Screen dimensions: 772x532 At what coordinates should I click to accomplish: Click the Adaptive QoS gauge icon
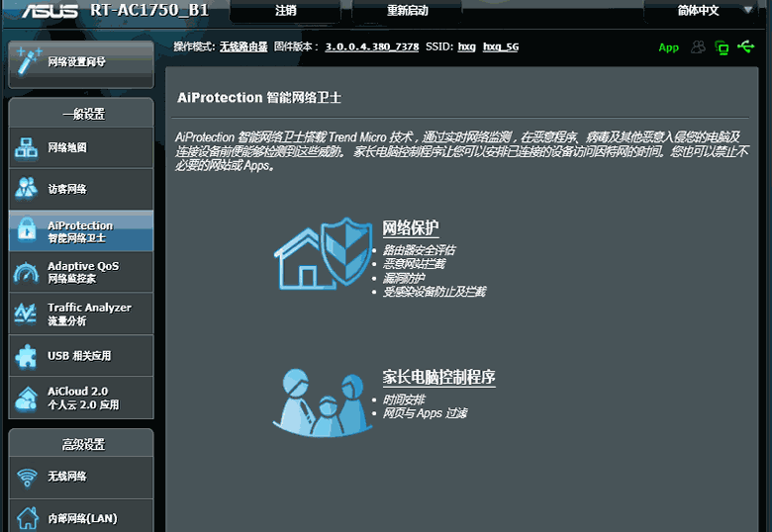(x=26, y=272)
